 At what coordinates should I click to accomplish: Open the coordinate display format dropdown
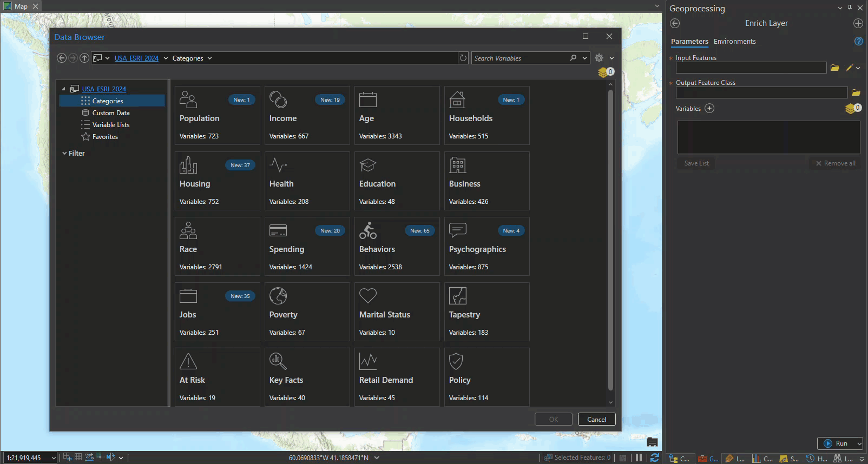[x=377, y=458]
